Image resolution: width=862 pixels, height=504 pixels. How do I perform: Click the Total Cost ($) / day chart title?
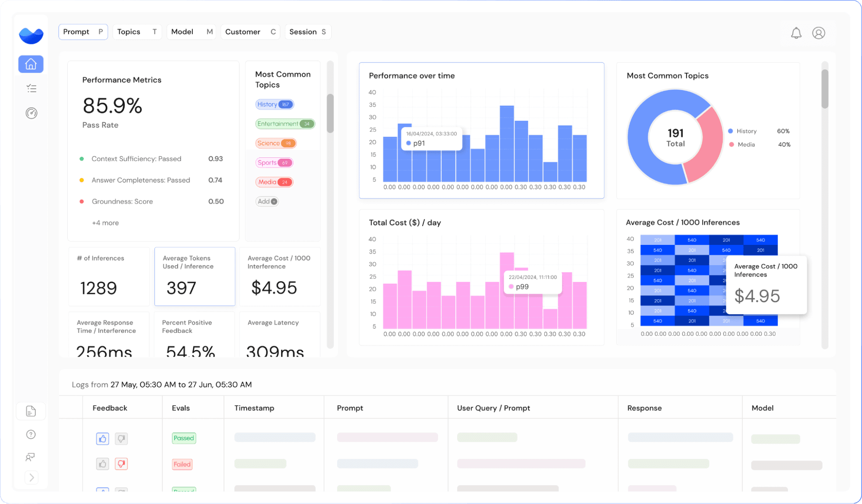click(x=404, y=222)
